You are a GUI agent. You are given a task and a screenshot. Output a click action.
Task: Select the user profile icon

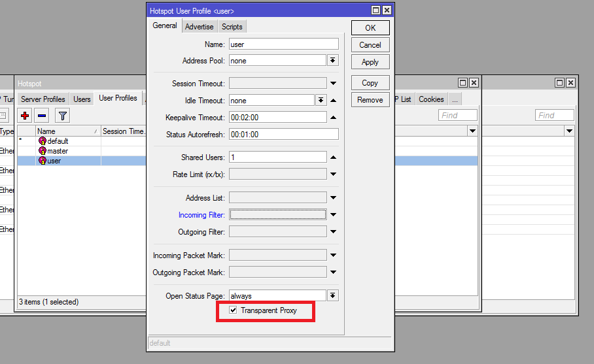tap(43, 161)
